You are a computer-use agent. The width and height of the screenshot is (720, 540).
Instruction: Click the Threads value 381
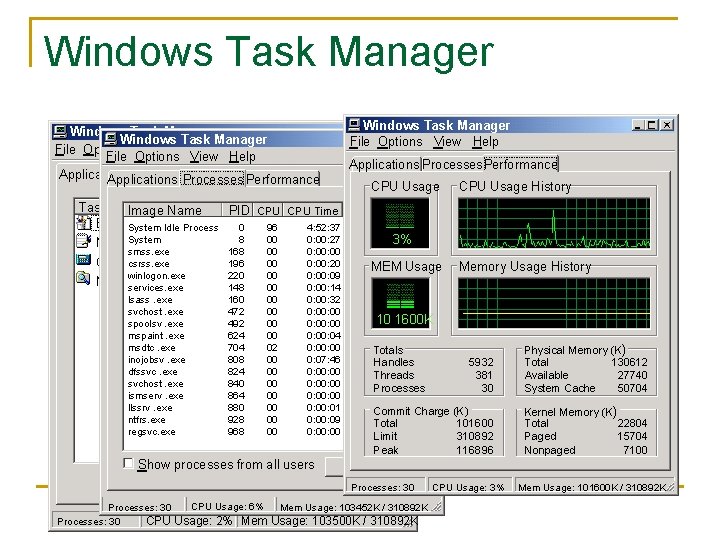point(484,375)
